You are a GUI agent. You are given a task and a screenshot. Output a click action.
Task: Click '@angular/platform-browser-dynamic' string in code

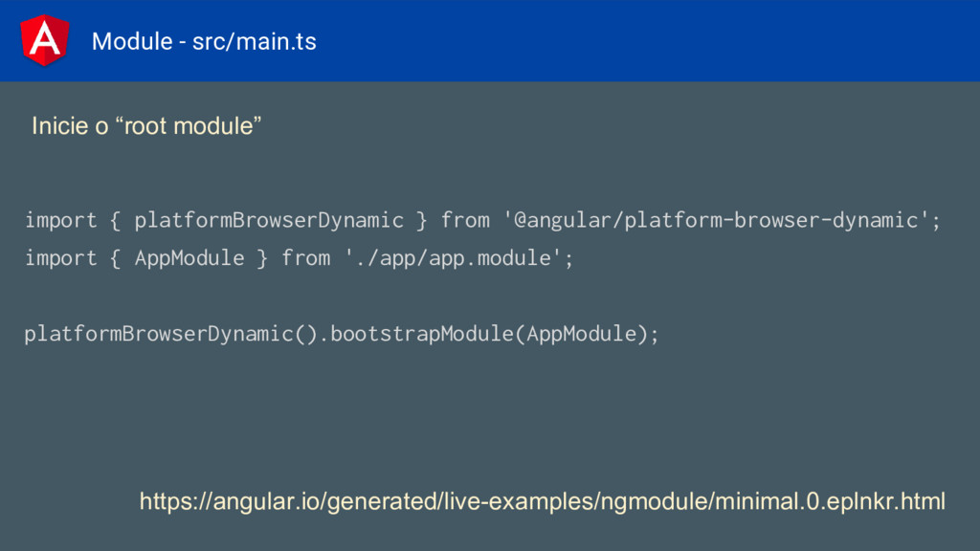coord(716,221)
